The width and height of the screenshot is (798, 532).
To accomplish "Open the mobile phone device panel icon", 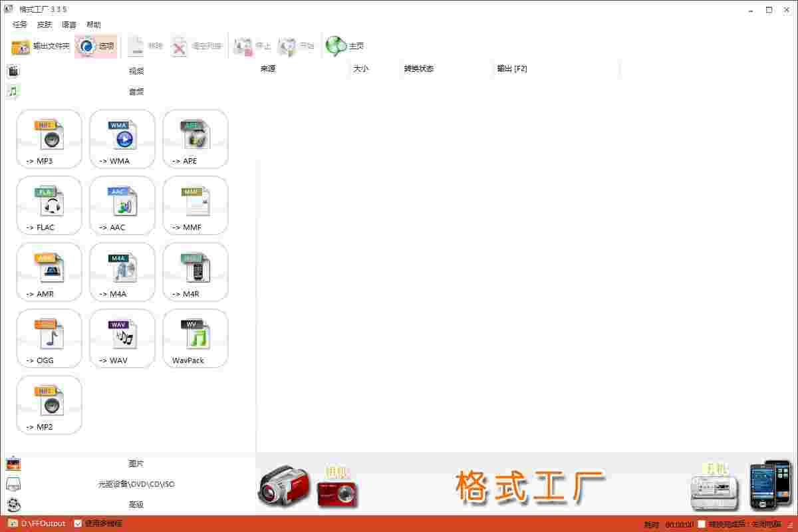I will click(x=768, y=485).
